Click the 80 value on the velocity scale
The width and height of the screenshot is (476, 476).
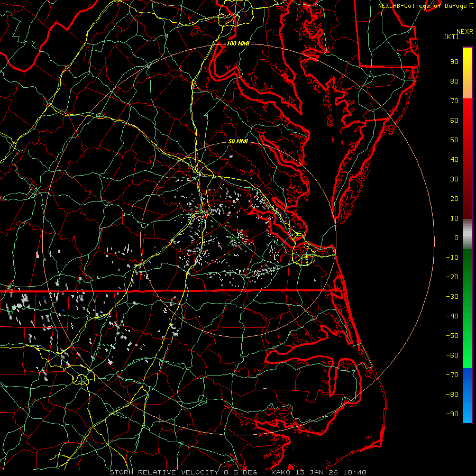pyautogui.click(x=454, y=81)
